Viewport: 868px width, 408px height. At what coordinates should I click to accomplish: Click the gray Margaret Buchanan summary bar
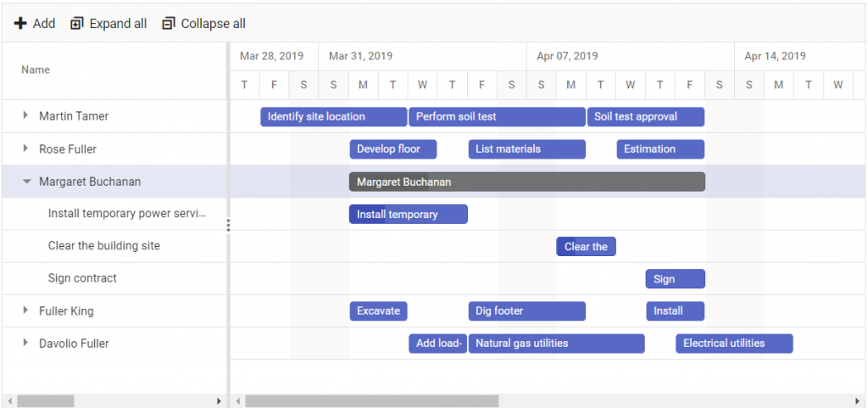(527, 182)
